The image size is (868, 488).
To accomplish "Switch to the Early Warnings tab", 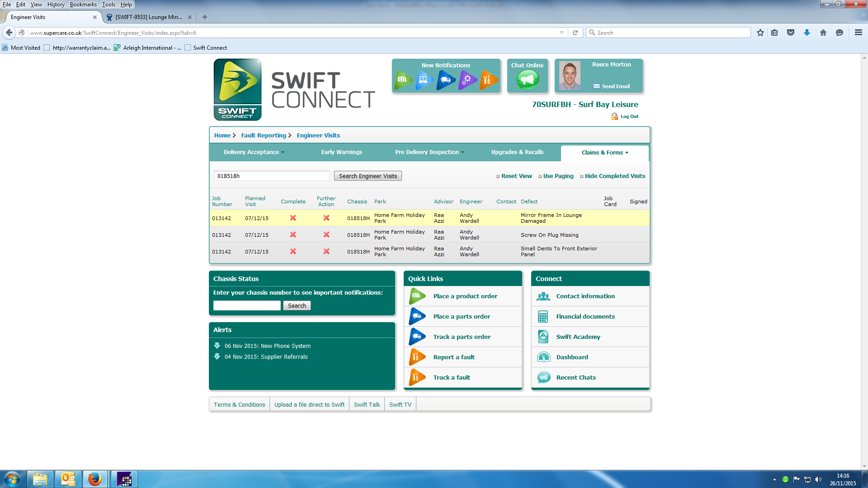I will coord(341,152).
